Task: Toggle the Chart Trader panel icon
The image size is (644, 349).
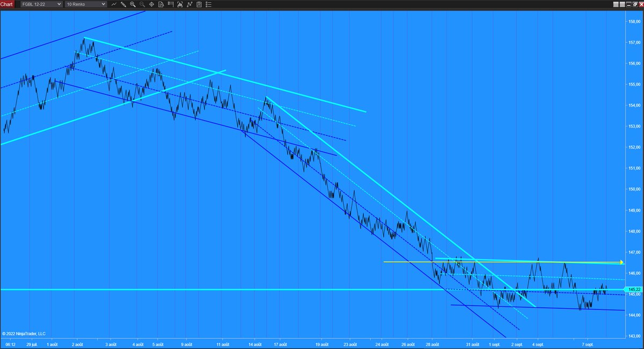Action: [170, 4]
